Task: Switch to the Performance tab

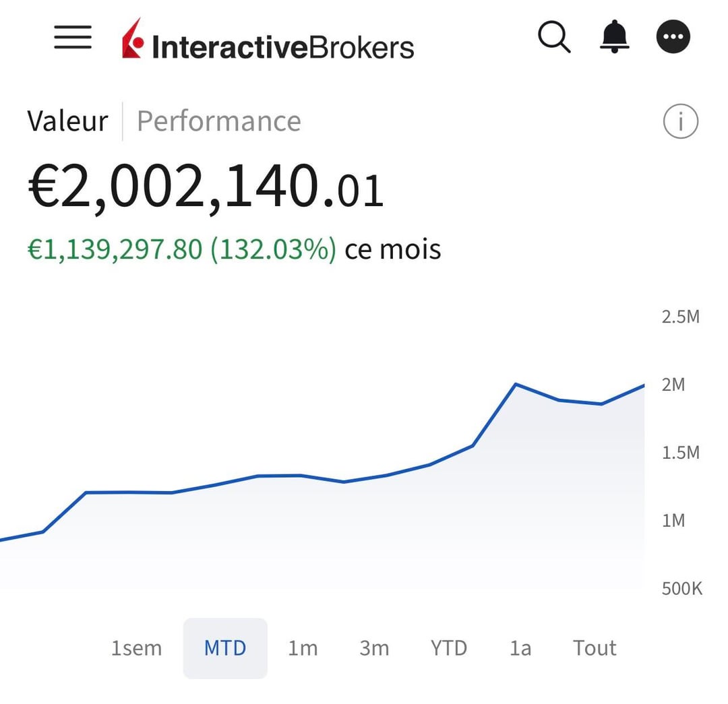Action: tap(218, 122)
